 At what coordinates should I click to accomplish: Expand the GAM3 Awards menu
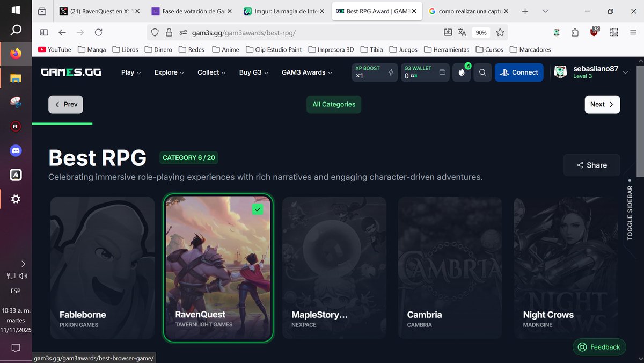pyautogui.click(x=307, y=72)
